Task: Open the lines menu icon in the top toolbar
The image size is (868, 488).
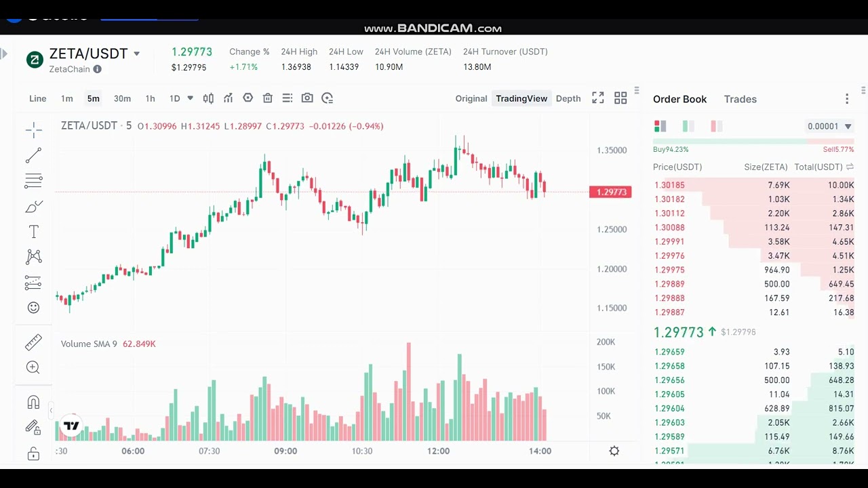Action: pyautogui.click(x=288, y=98)
